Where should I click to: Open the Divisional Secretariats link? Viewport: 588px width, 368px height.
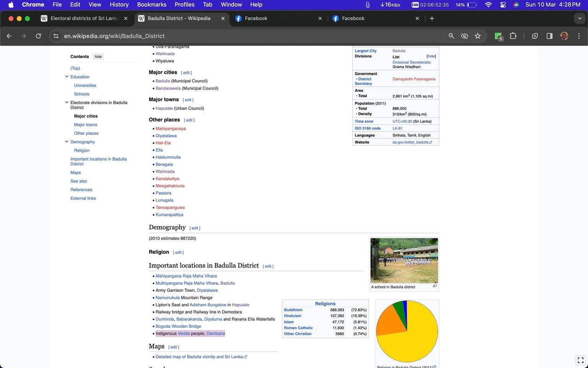tap(411, 62)
